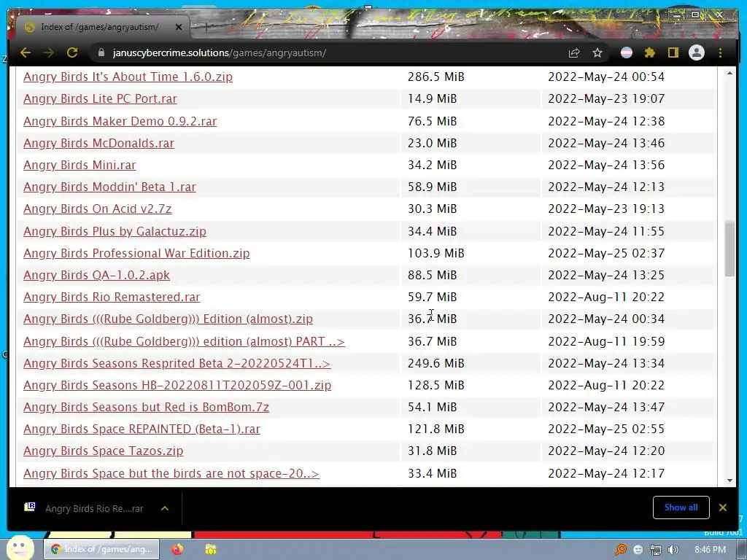Image resolution: width=747 pixels, height=560 pixels.
Task: Download Angry Birds McDonalds.rar
Action: point(98,143)
